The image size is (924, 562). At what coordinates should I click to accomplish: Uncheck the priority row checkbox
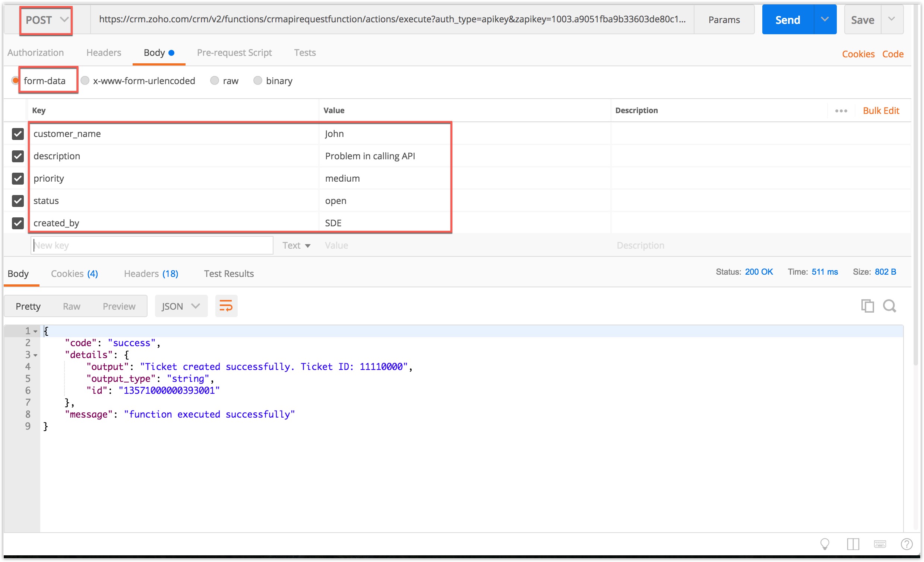pos(18,178)
